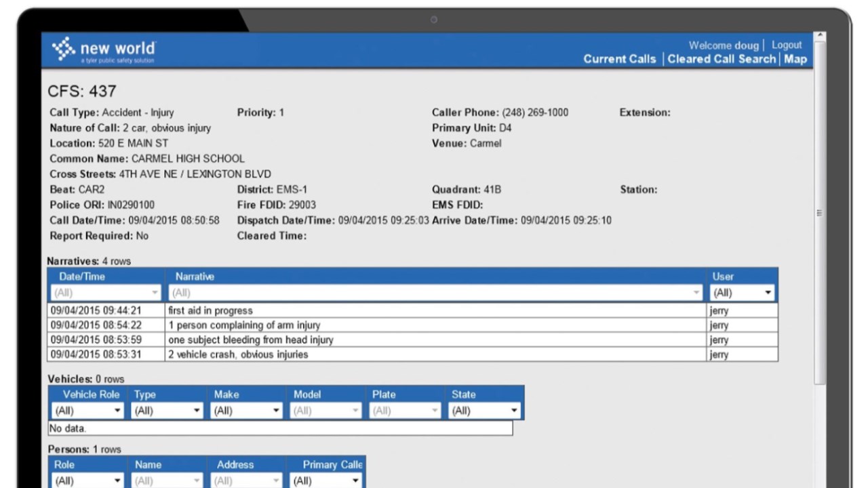Sort vehicles by Vehicle Role header
Screen dimensions: 868x488
coord(91,394)
